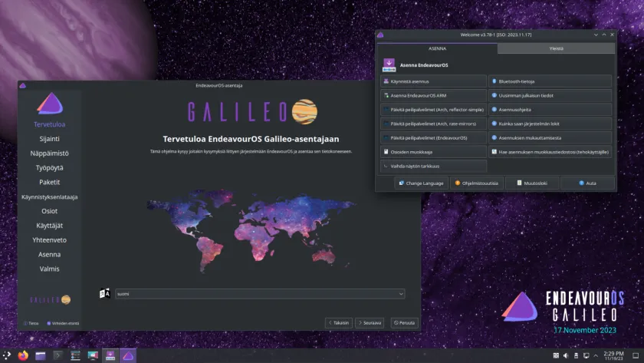Image resolution: width=644 pixels, height=363 pixels.
Task: Click the Welcome window title bar app icon
Action: click(380, 35)
